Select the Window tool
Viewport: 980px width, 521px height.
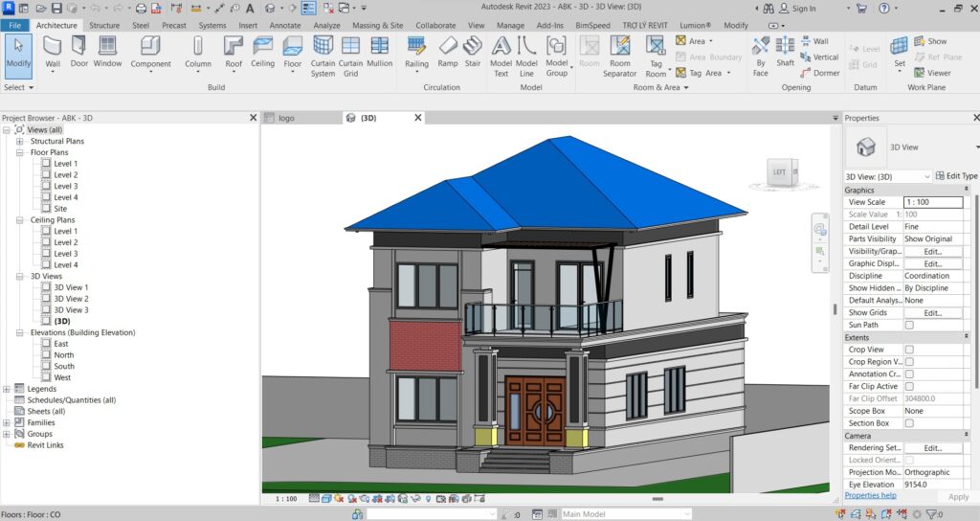[107, 51]
